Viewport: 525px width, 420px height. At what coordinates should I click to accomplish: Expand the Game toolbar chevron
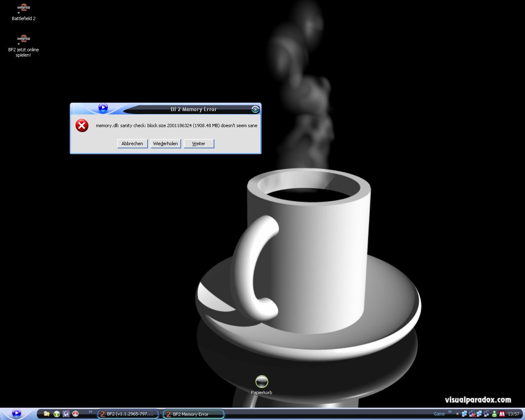pos(450,412)
